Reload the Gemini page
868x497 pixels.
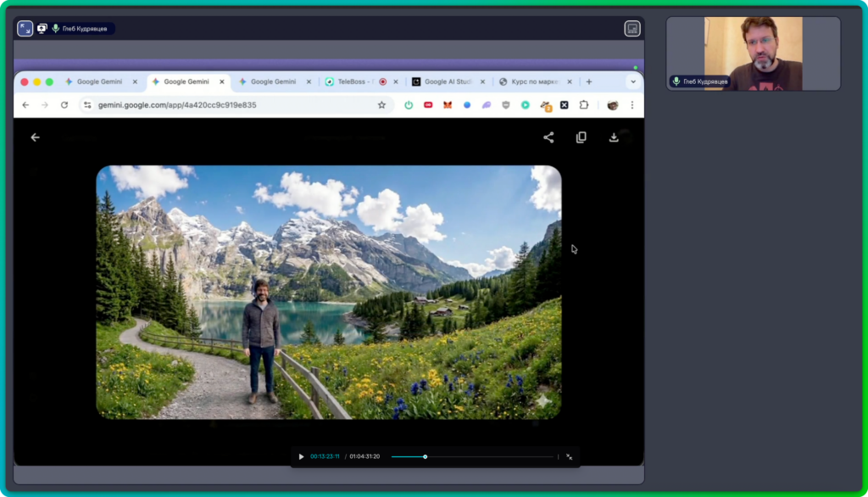click(x=64, y=104)
